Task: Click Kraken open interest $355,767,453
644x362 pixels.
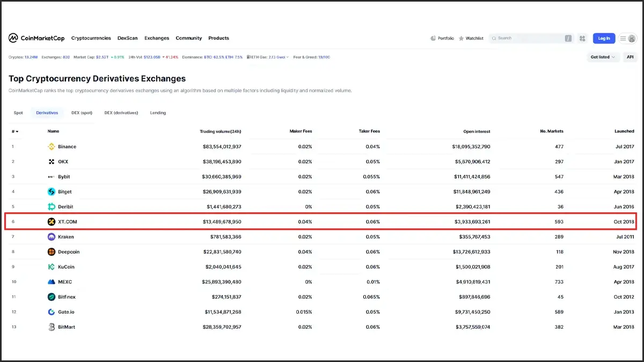Action: (474, 237)
